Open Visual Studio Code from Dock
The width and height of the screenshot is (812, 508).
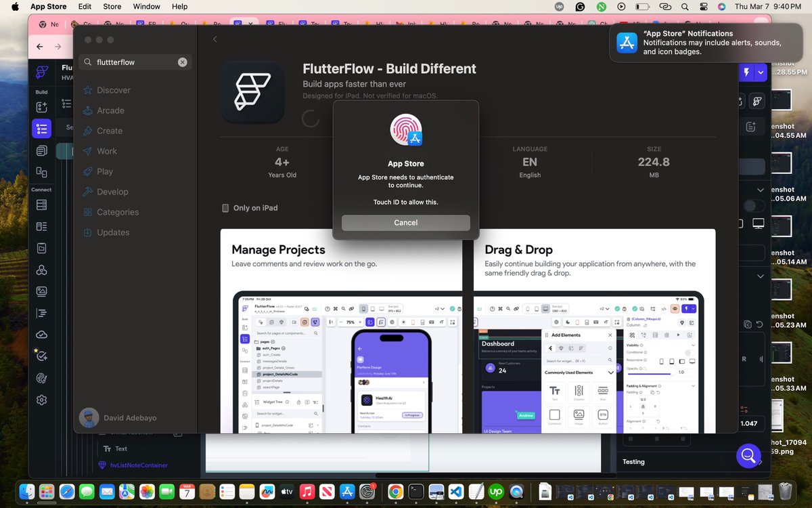pyautogui.click(x=456, y=491)
